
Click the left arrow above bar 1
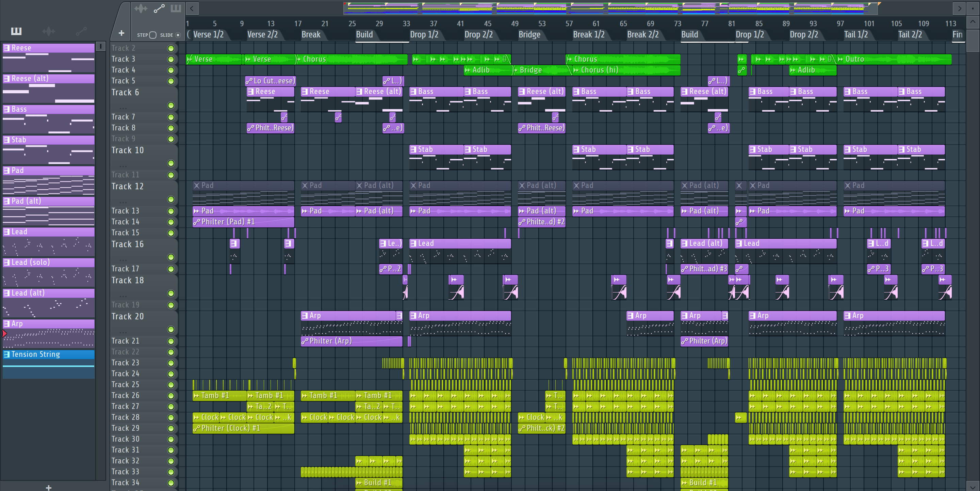tap(192, 9)
